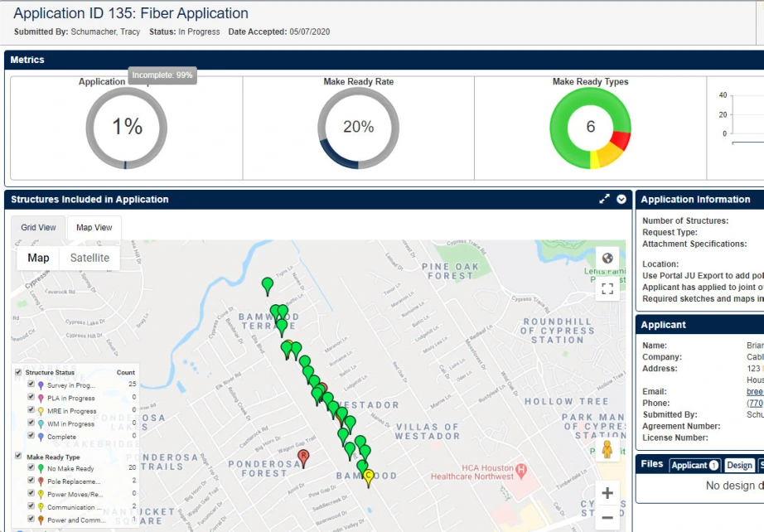Zoom in on the map
Image resolution: width=764 pixels, height=532 pixels.
pyautogui.click(x=607, y=493)
